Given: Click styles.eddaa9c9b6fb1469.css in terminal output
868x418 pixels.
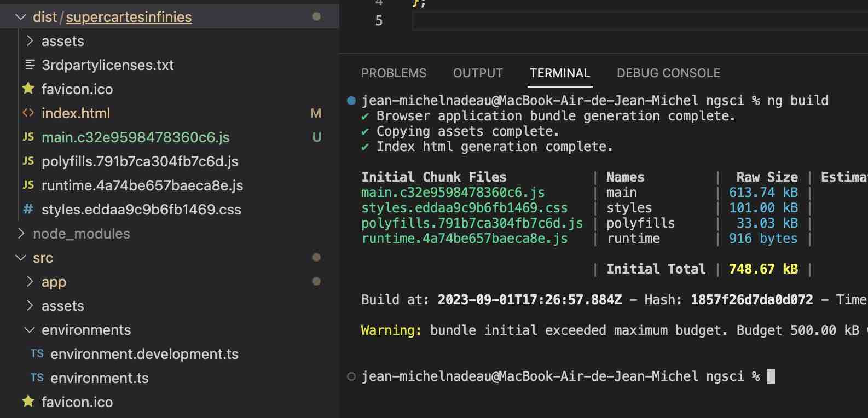Looking at the screenshot, I should pyautogui.click(x=464, y=208).
